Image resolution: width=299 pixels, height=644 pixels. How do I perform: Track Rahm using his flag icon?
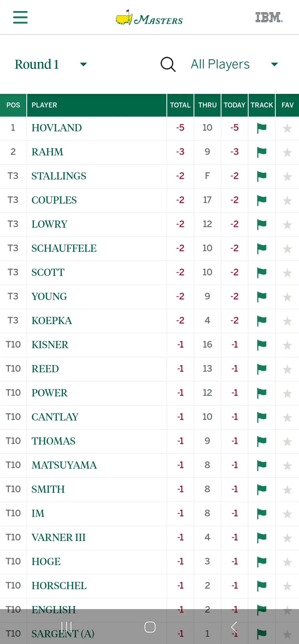pyautogui.click(x=261, y=152)
